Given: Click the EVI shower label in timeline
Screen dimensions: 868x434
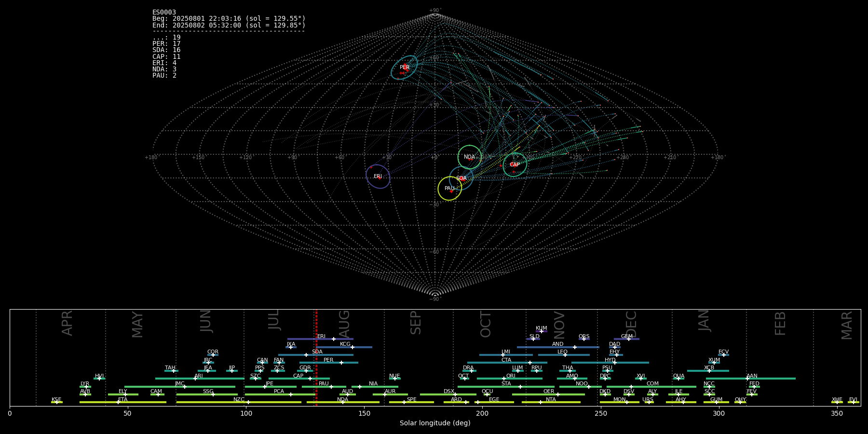Looking at the screenshot, I should click(x=853, y=399).
